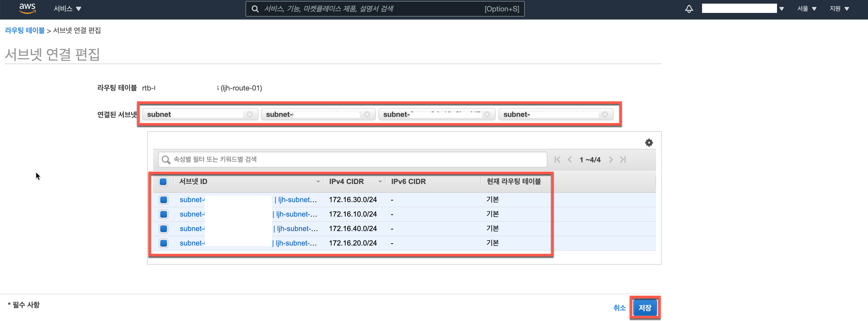Click the 저장 save button
Viewport: 868px width, 321px height.
coord(645,308)
